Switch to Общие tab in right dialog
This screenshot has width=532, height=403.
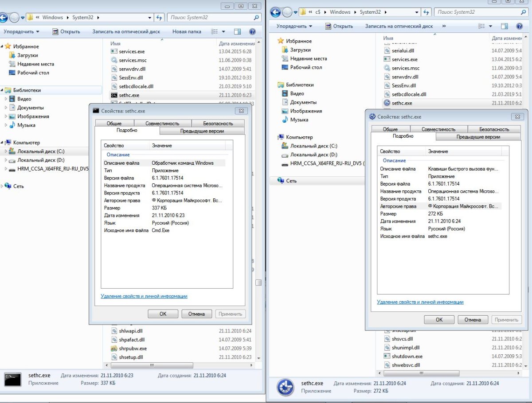point(390,129)
